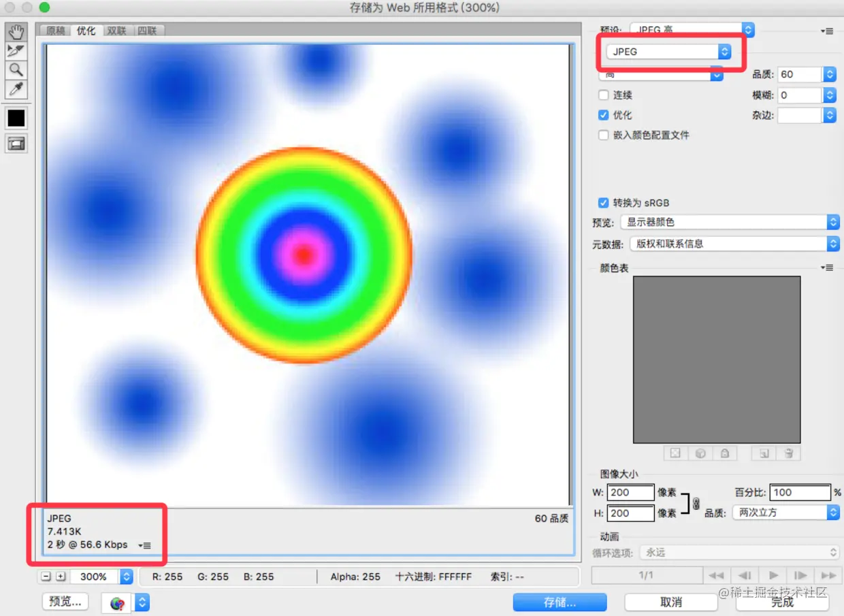Click the 完成 done button
The image size is (844, 616).
(783, 602)
